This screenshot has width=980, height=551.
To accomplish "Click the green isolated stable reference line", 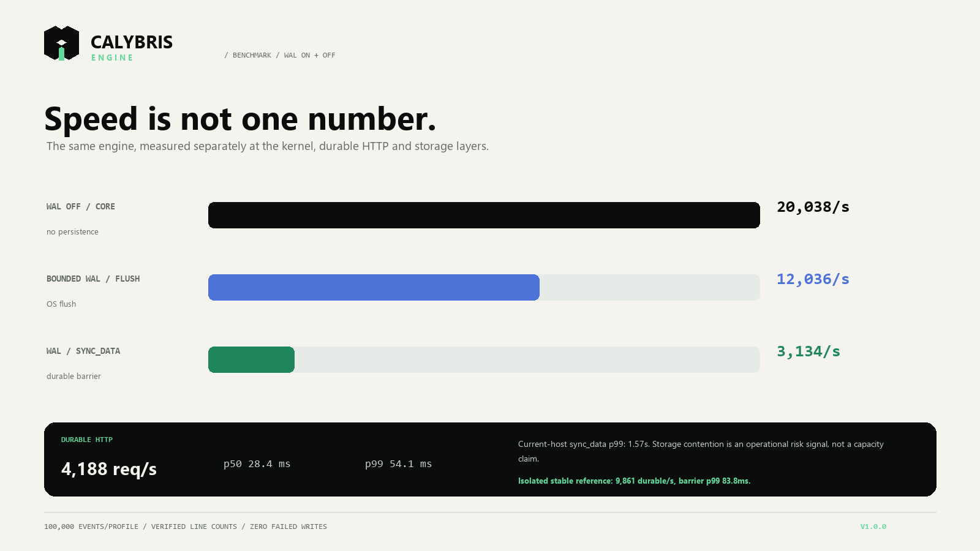I will tap(634, 481).
